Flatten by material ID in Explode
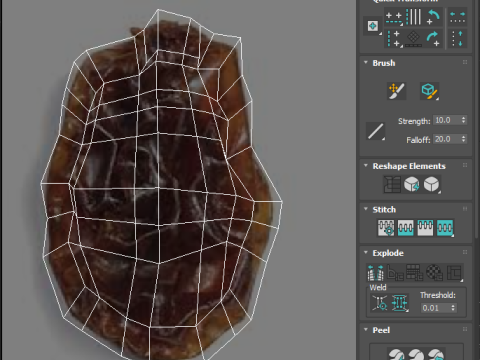Viewport: 480px width, 360px height. pyautogui.click(x=434, y=273)
